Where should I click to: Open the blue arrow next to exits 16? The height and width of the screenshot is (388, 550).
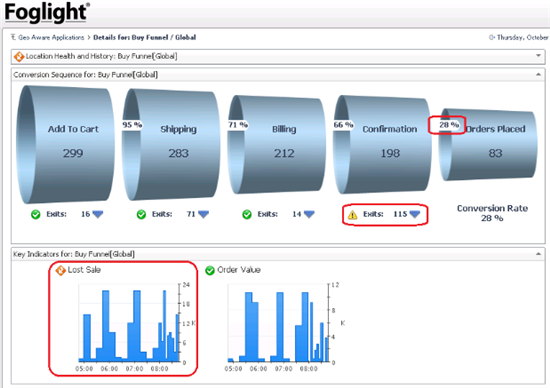[98, 214]
